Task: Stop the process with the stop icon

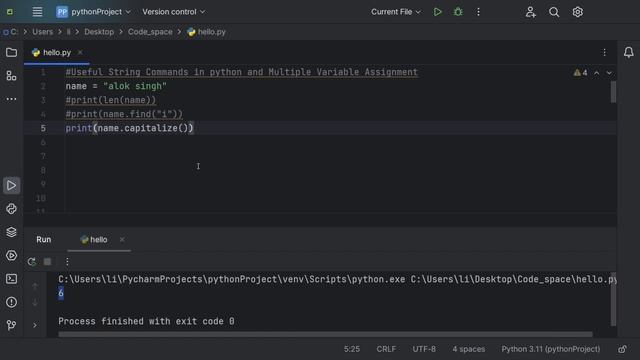Action: pyautogui.click(x=47, y=262)
